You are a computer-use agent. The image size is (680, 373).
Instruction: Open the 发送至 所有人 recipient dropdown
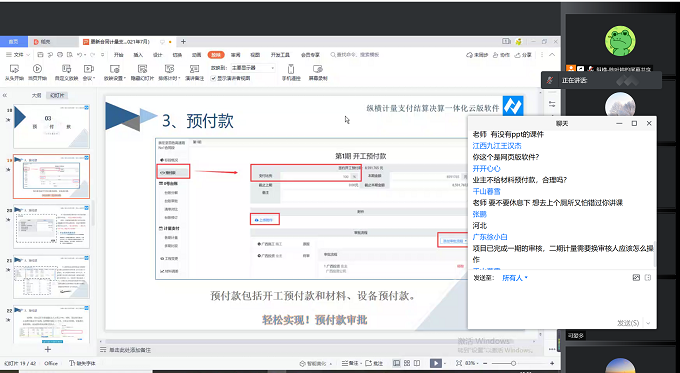click(x=515, y=278)
